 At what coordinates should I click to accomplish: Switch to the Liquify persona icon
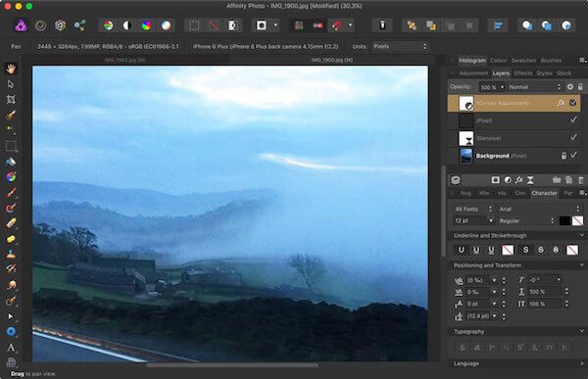click(x=40, y=25)
